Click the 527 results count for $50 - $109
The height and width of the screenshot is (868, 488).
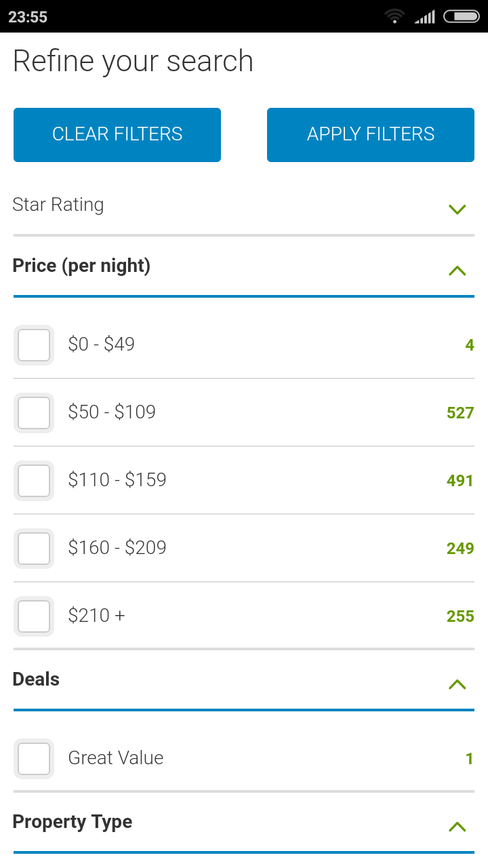[460, 413]
